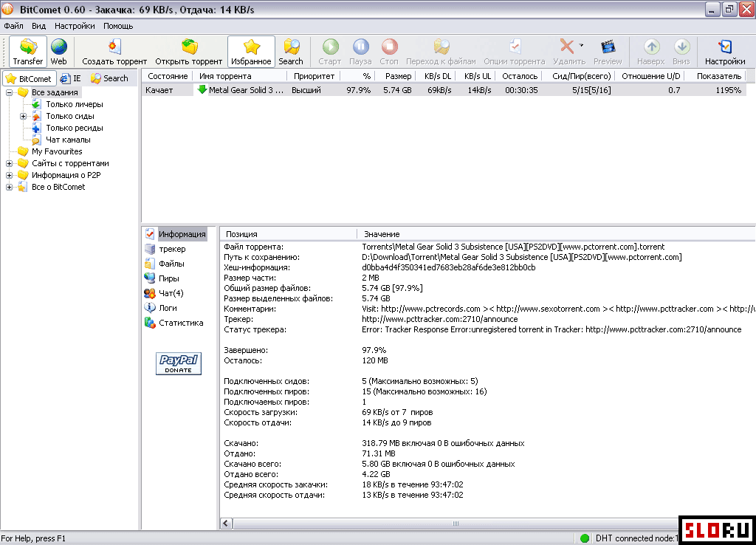Click the Хеш-информация value text
Viewport: 756px width, 545px height.
(448, 267)
